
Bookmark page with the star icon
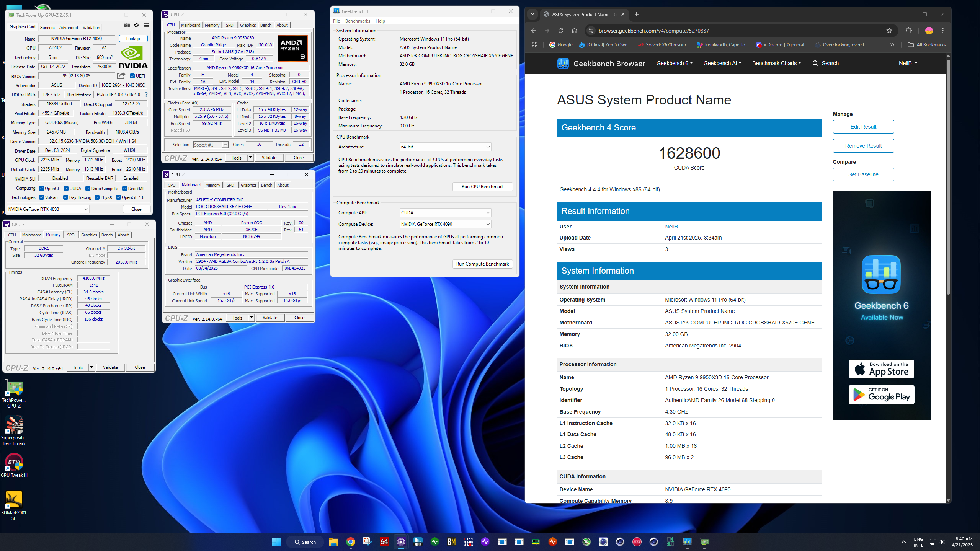pyautogui.click(x=889, y=31)
